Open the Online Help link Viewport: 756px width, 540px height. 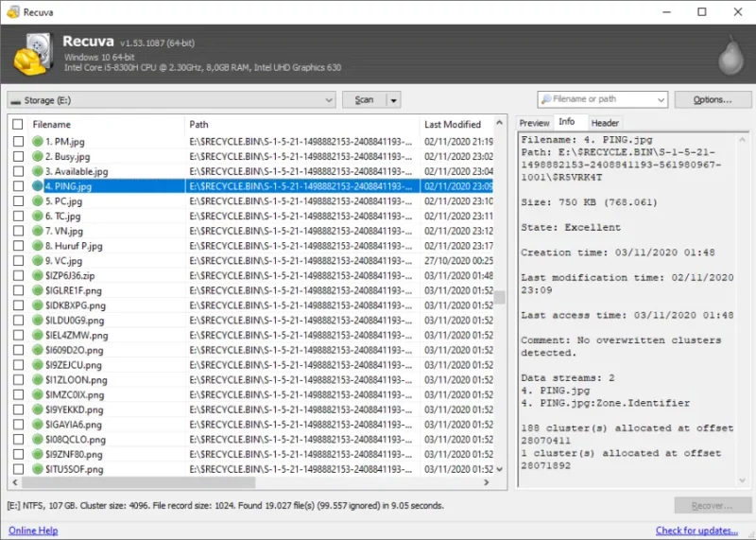pyautogui.click(x=33, y=531)
